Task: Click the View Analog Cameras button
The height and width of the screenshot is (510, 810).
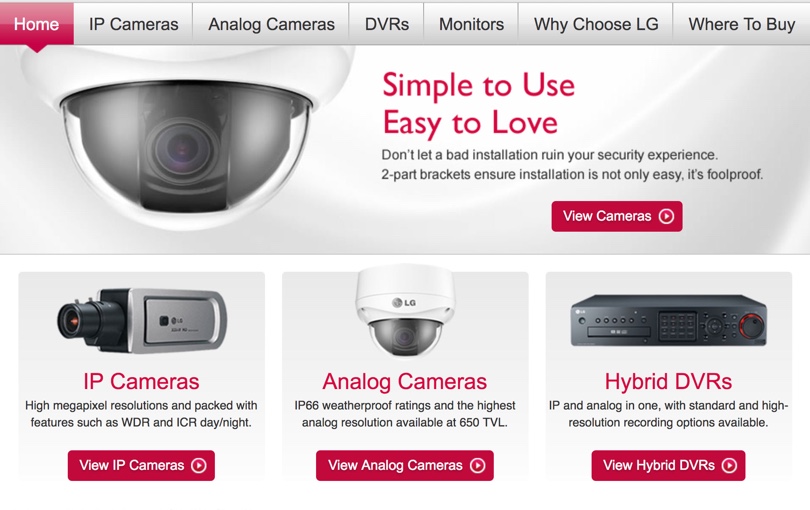Action: coord(404,465)
